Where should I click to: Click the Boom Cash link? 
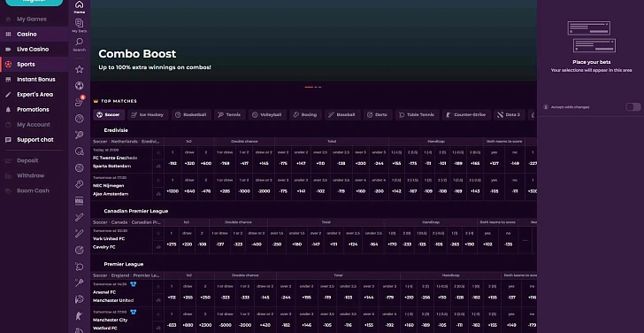pos(33,190)
